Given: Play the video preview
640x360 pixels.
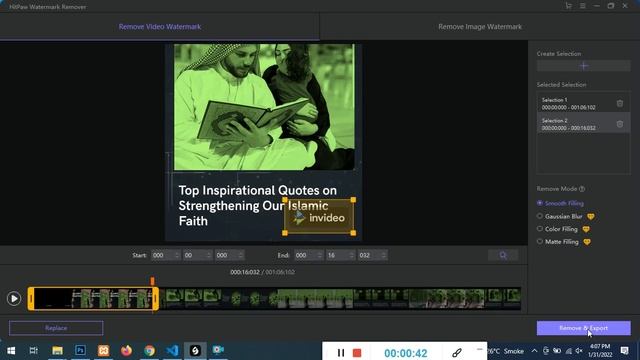Looking at the screenshot, I should click(13, 298).
